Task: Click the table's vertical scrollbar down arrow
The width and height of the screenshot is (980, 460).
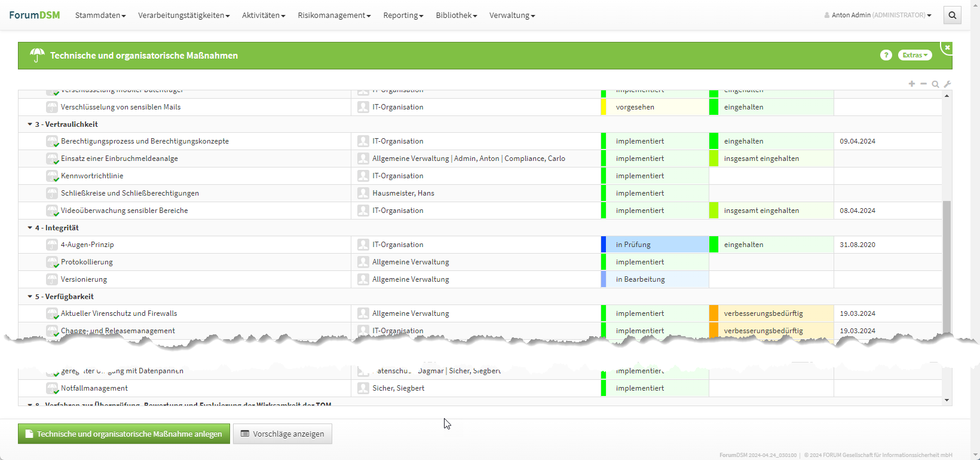Action: 947,400
